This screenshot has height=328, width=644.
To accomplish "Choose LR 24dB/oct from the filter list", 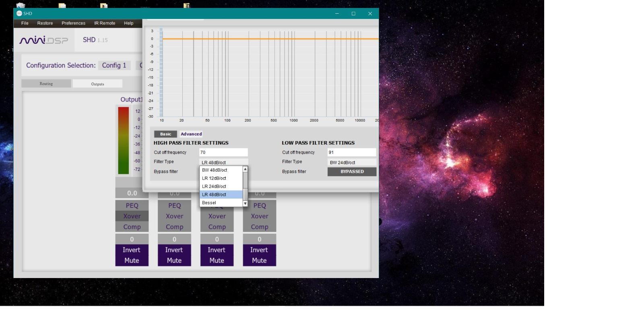I will [221, 186].
